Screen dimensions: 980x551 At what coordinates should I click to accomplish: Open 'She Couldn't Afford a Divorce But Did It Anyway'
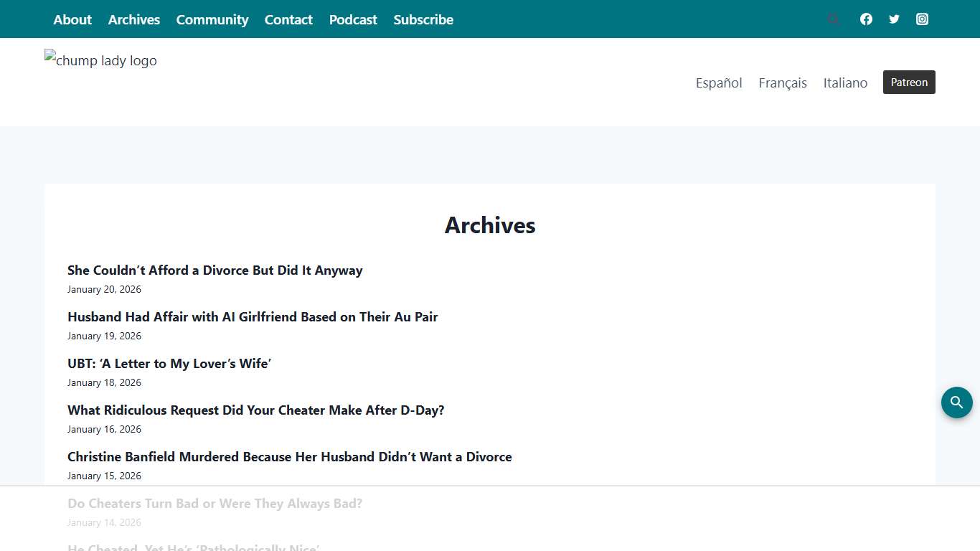click(215, 270)
